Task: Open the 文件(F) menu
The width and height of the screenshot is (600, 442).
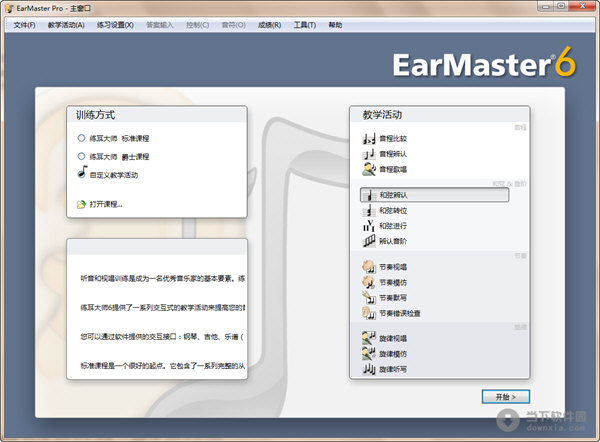Action: (24, 25)
